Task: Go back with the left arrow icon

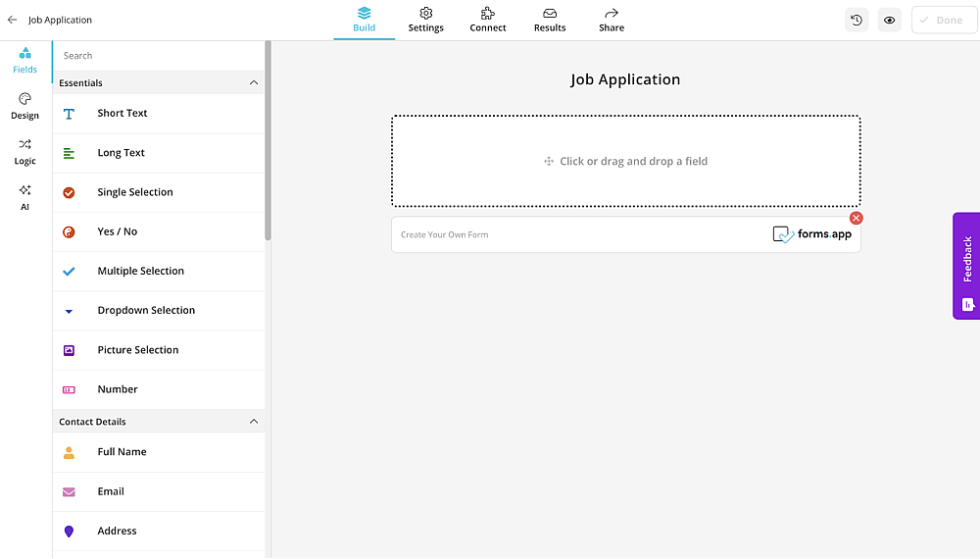Action: (12, 20)
